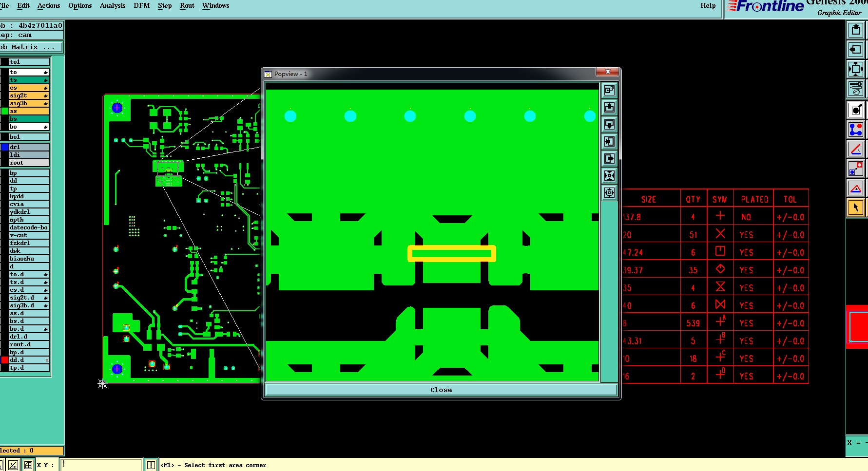
Task: Select the feature select circle-arrow tool
Action: [x=856, y=110]
